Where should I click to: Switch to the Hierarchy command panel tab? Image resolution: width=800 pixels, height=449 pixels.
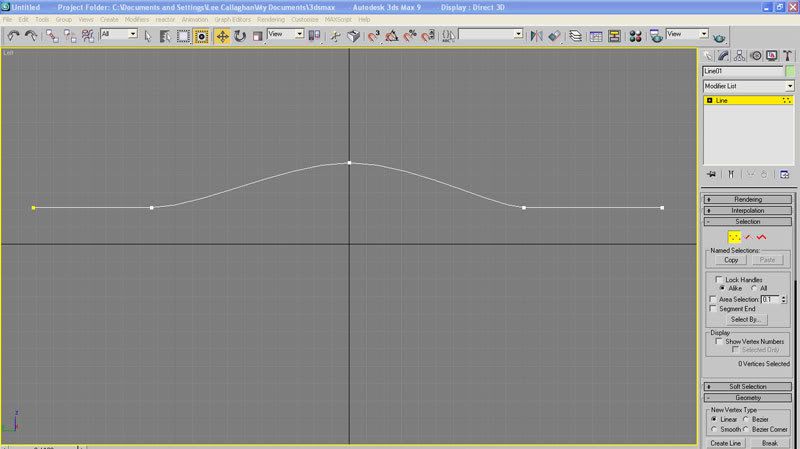[x=739, y=56]
